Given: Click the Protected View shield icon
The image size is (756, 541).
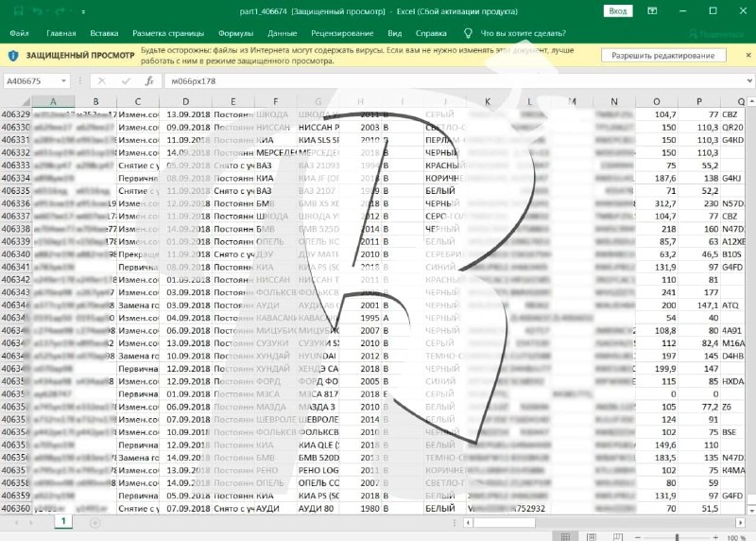Looking at the screenshot, I should 13,56.
